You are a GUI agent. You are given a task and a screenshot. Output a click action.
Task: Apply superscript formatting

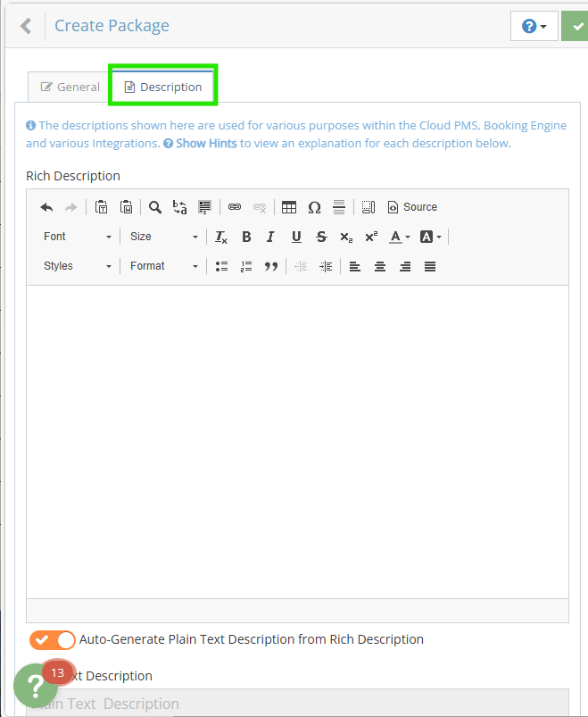pyautogui.click(x=371, y=237)
